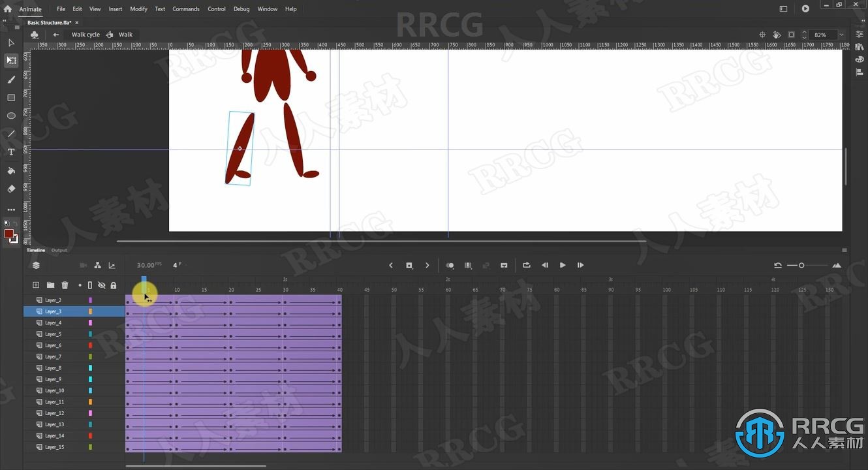Click the zoom stepper arrows
The width and height of the screenshot is (868, 470).
[804, 35]
